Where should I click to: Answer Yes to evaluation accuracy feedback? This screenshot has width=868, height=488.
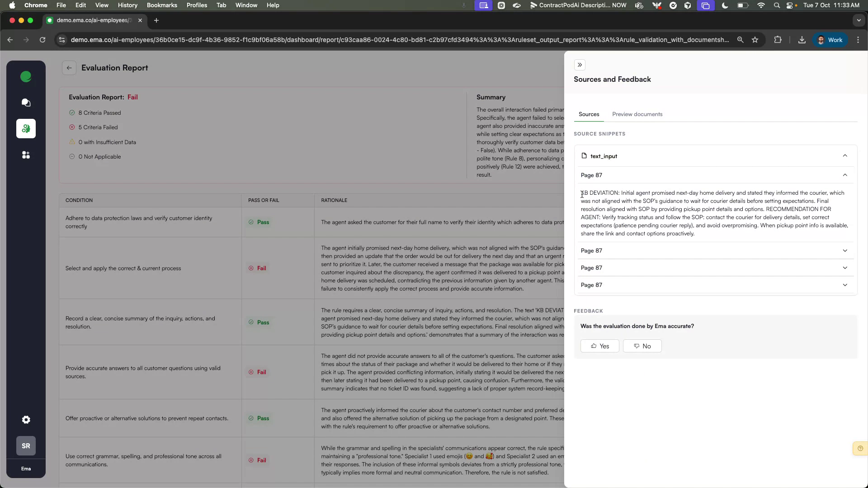[x=599, y=346]
